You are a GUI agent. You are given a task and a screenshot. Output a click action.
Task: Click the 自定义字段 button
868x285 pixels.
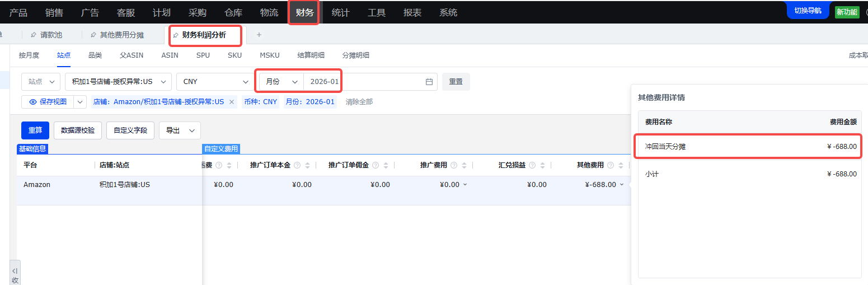point(130,130)
